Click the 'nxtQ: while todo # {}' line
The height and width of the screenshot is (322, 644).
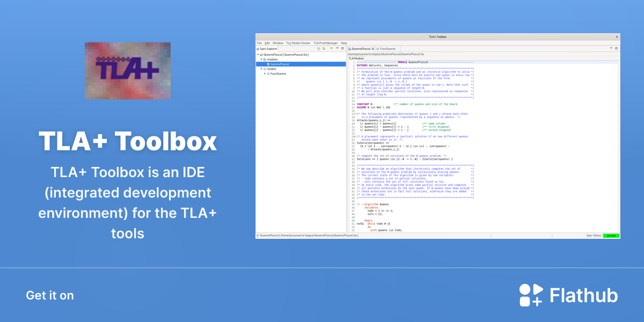click(x=374, y=223)
